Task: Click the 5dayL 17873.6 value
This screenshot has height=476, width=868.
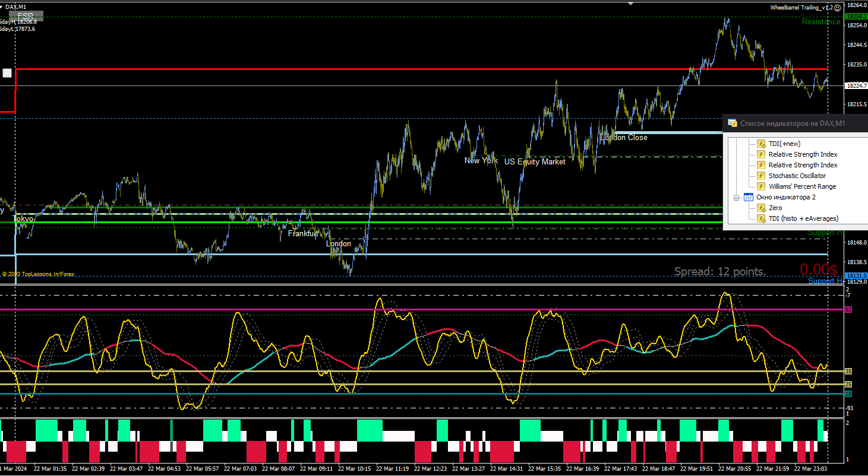Action: (18, 29)
